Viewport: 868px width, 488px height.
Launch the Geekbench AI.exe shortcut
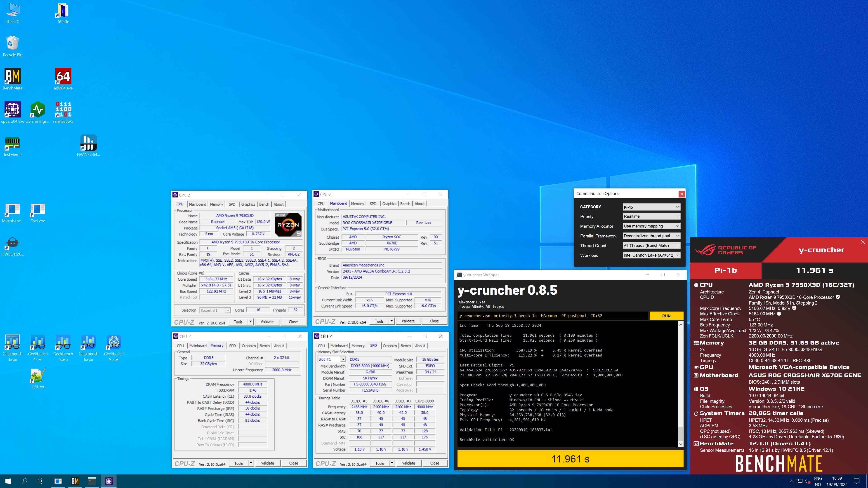click(x=113, y=348)
